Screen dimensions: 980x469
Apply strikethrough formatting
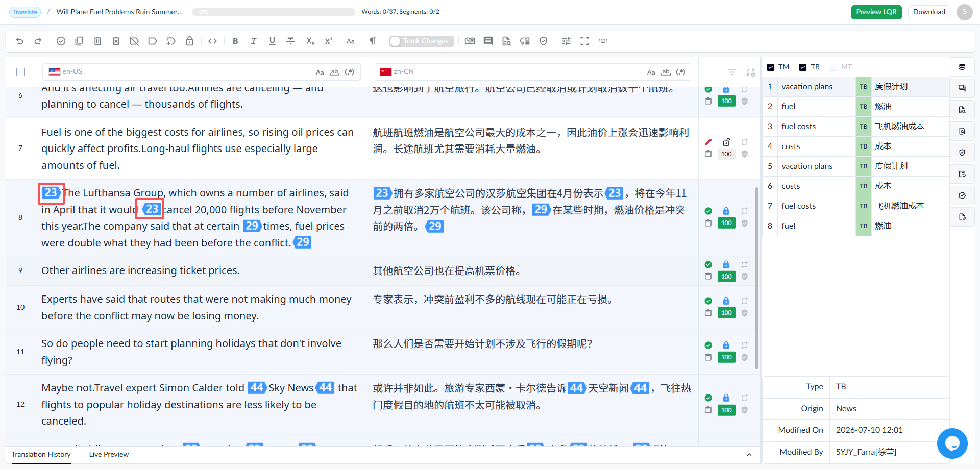[x=291, y=41]
